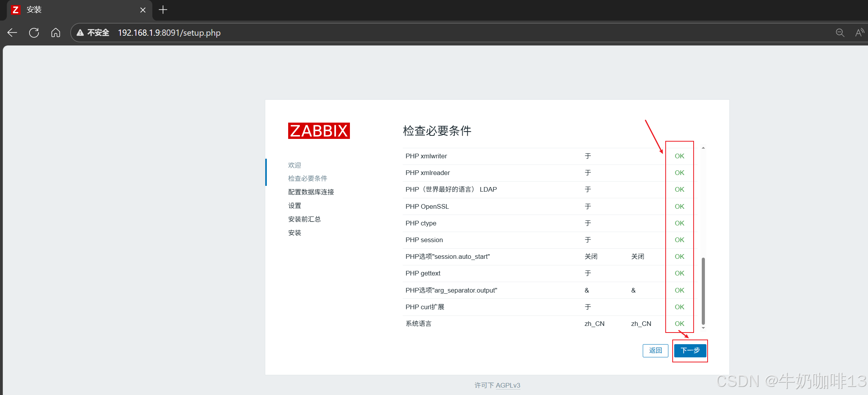The height and width of the screenshot is (395, 868).
Task: Click the requirements list scrollbar thumb
Action: (703, 291)
